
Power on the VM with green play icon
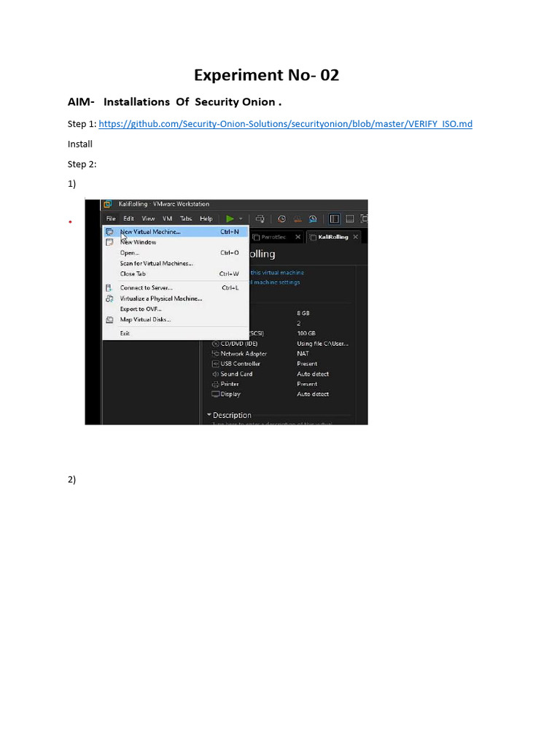230,219
